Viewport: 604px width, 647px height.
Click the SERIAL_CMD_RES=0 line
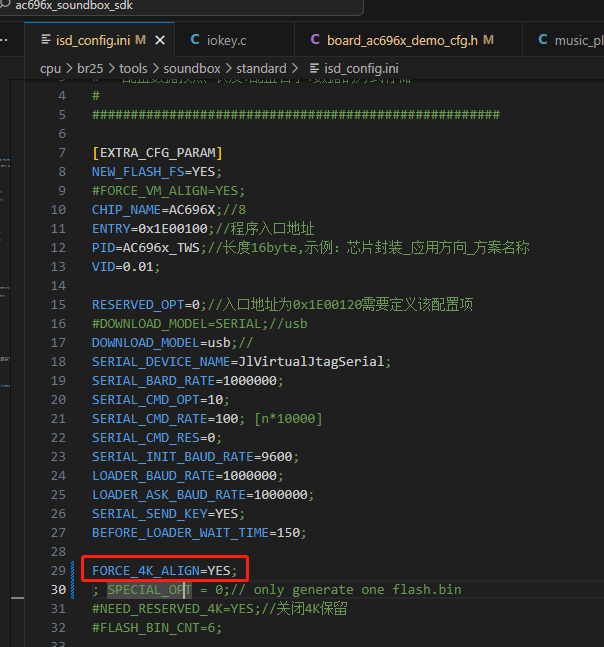(157, 437)
